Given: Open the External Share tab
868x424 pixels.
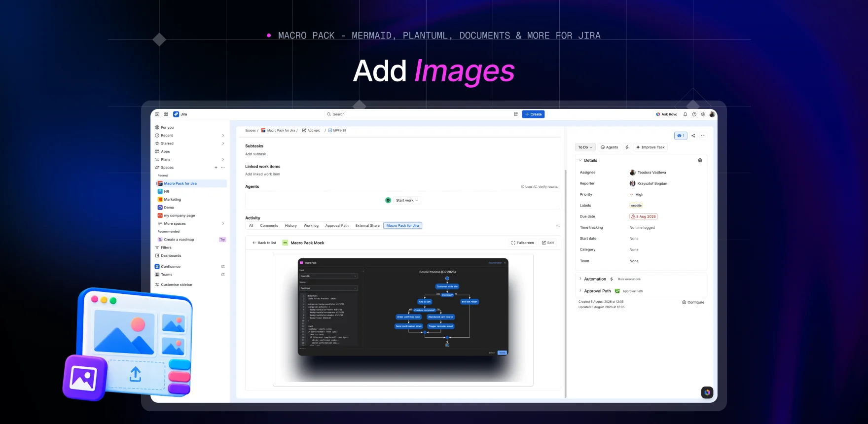Looking at the screenshot, I should pos(367,226).
